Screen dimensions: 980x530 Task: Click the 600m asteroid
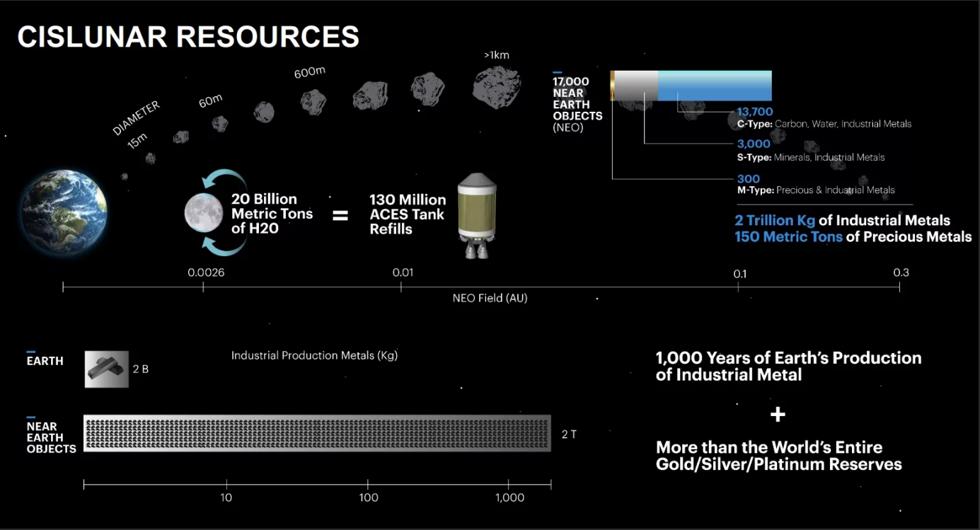click(313, 101)
